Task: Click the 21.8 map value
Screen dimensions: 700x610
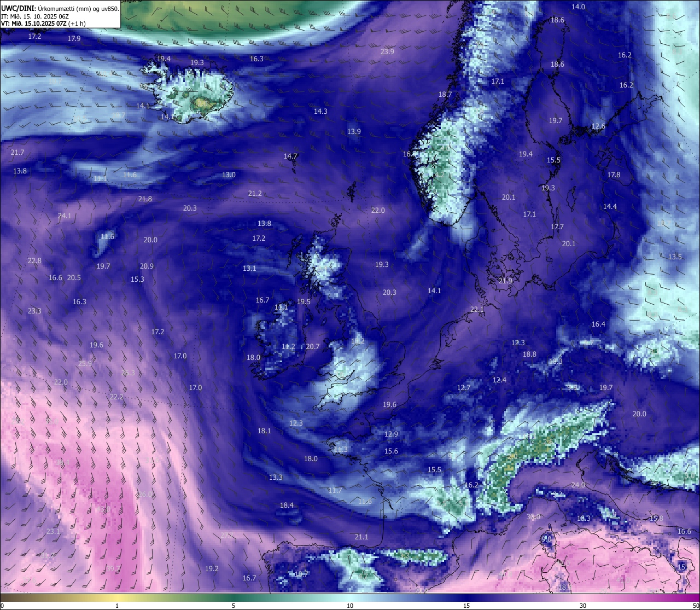Action: click(145, 199)
